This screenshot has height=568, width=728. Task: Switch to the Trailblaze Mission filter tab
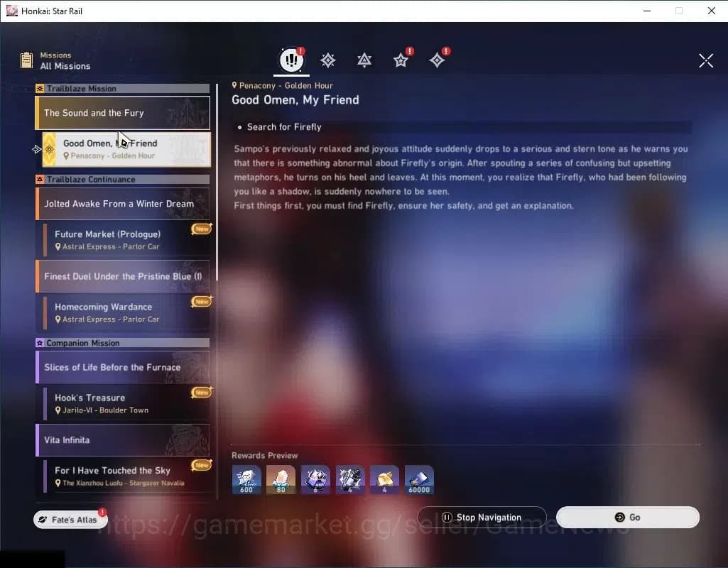pyautogui.click(x=328, y=60)
